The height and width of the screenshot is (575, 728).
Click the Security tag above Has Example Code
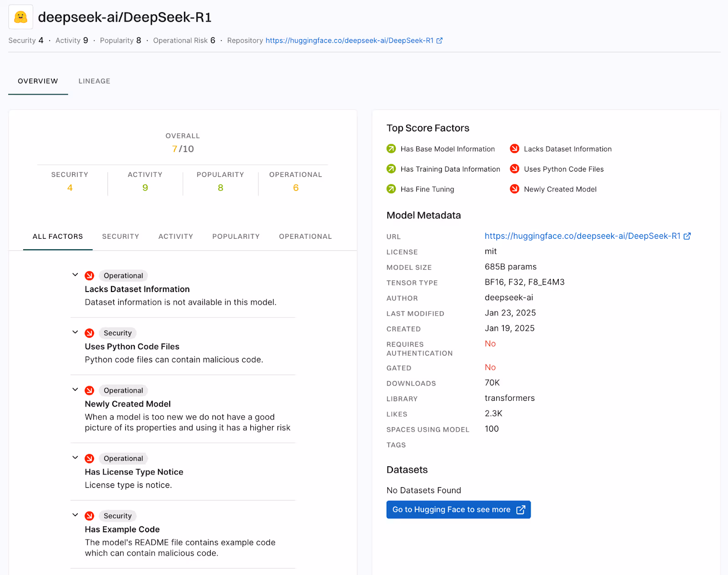(118, 516)
